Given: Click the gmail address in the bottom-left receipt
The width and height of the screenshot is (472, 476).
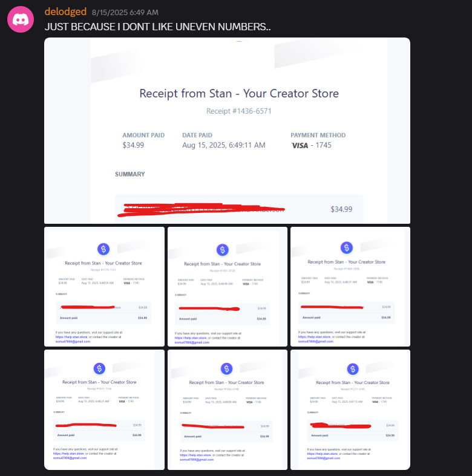Looking at the screenshot, I should pyautogui.click(x=70, y=458).
